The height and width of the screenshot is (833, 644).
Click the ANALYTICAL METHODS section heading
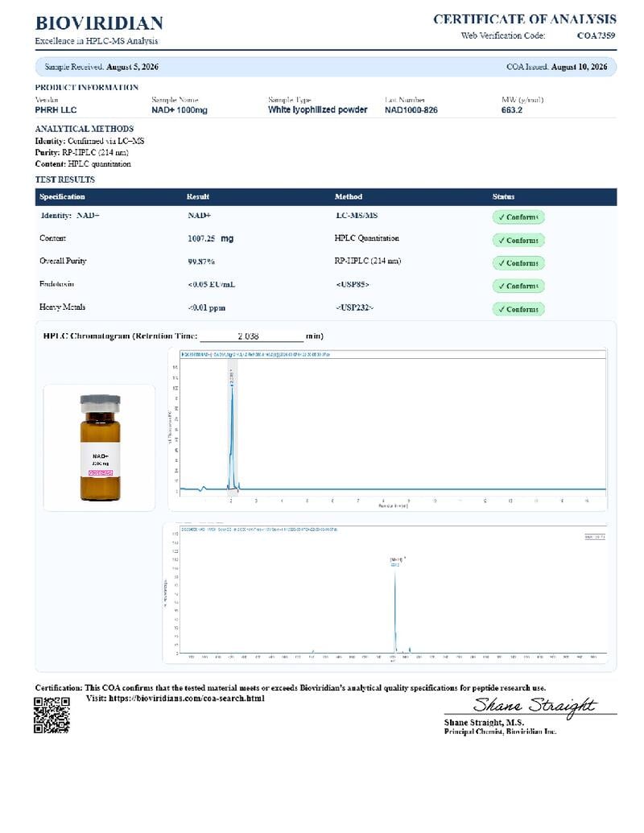point(84,129)
